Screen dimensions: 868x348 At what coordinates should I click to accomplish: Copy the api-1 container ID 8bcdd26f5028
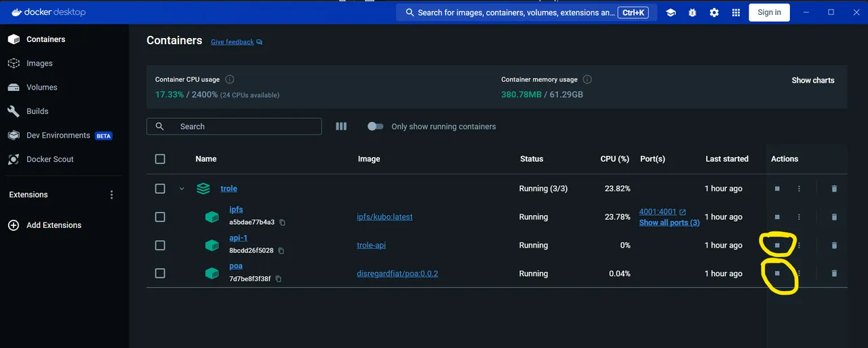281,251
